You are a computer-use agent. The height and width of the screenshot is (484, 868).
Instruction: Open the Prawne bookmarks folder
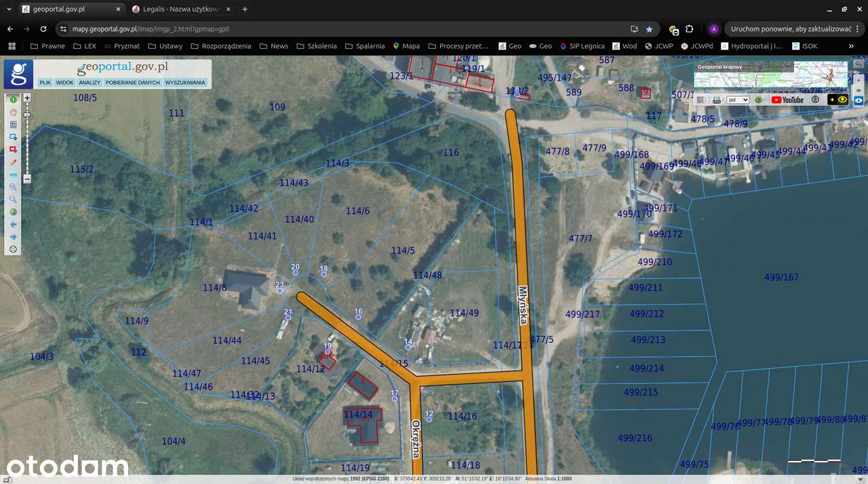tap(47, 46)
